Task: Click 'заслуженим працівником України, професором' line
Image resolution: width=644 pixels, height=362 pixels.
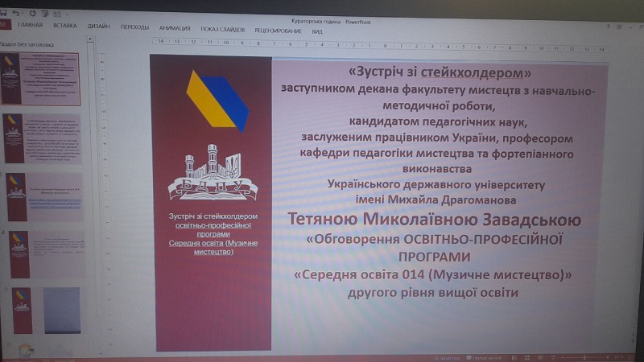Action: (x=437, y=138)
